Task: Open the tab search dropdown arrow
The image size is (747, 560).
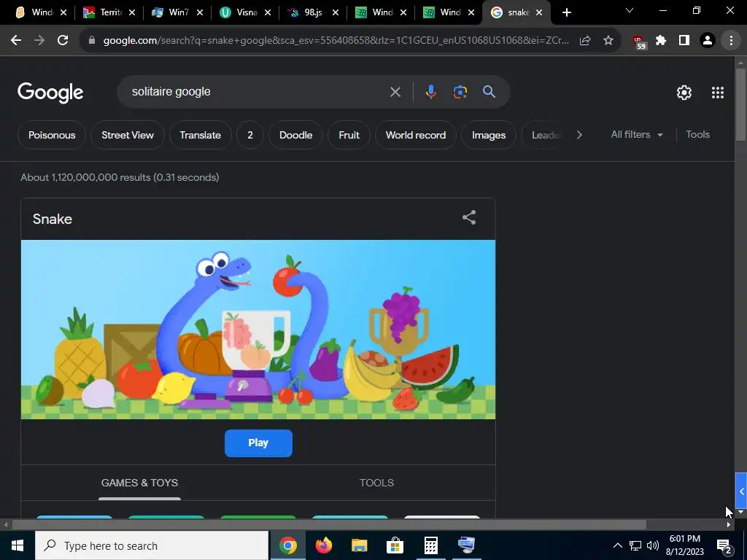Action: (630, 10)
